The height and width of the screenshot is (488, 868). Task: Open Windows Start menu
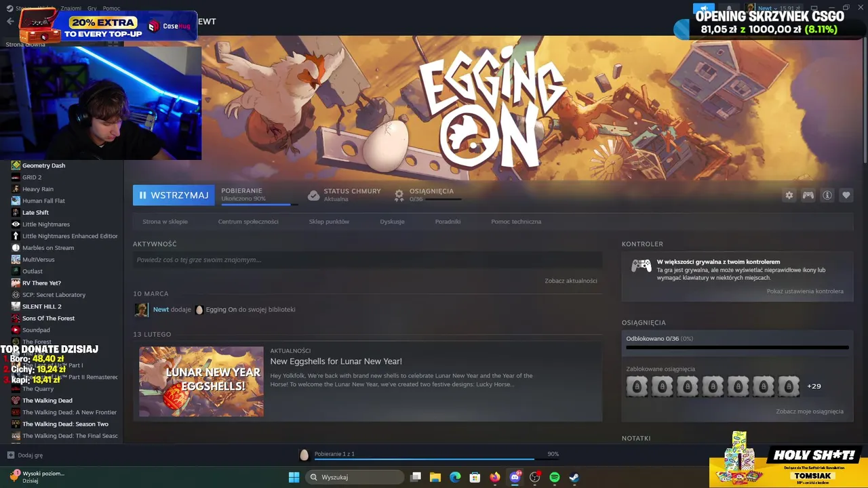294,477
